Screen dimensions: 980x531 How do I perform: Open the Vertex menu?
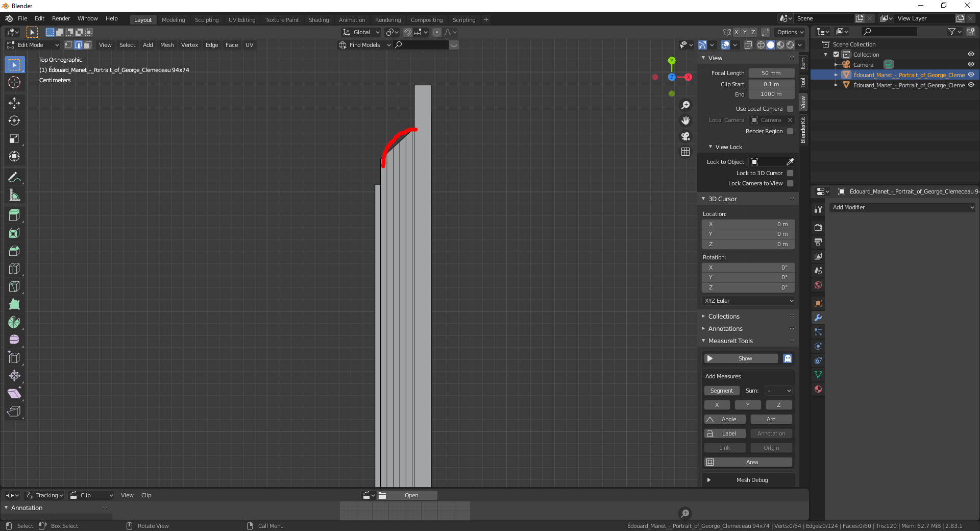pos(189,45)
